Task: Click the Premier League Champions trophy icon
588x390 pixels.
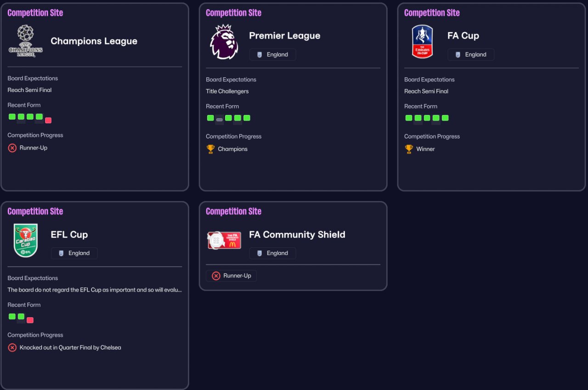Action: (210, 149)
